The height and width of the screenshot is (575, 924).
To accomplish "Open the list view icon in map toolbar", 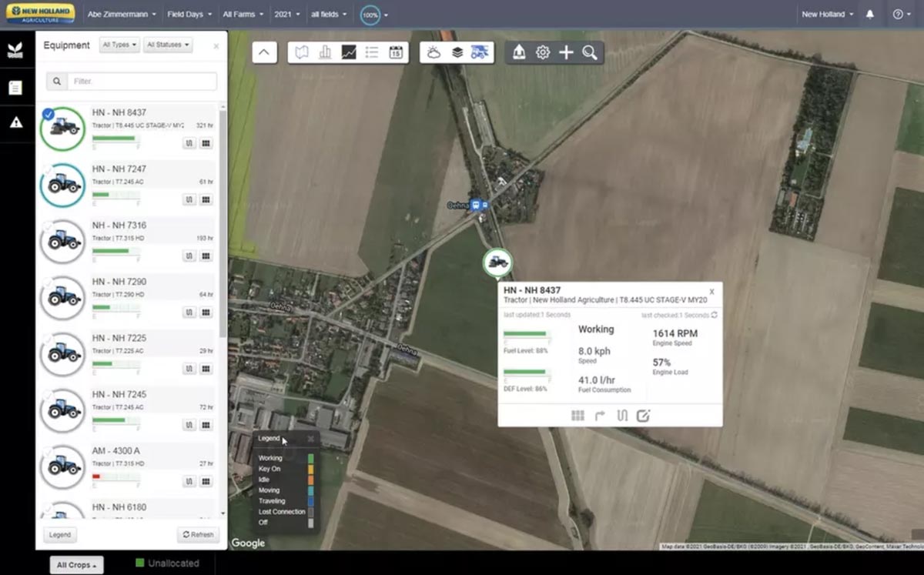I will coord(372,52).
